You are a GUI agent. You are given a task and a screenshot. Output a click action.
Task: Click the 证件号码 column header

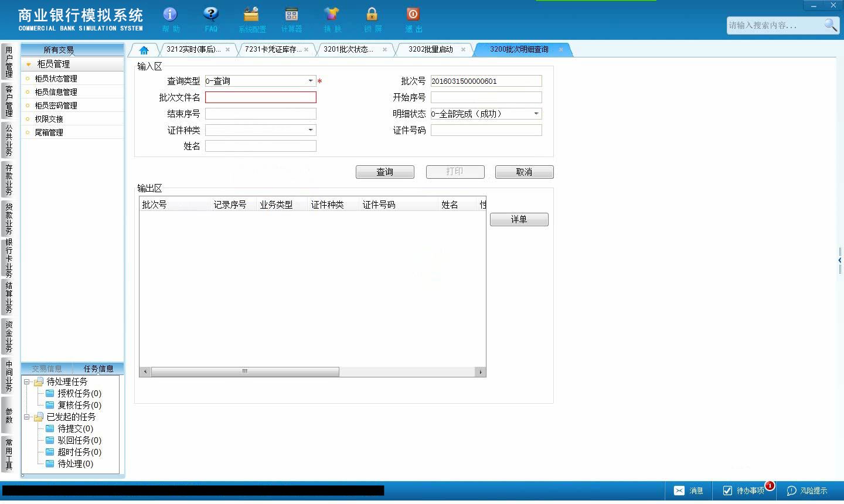click(x=399, y=205)
